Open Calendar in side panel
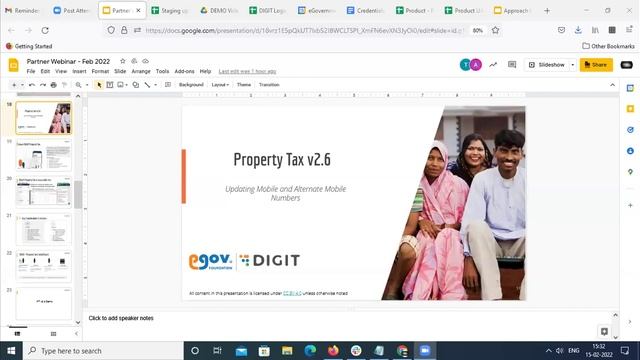 (630, 88)
